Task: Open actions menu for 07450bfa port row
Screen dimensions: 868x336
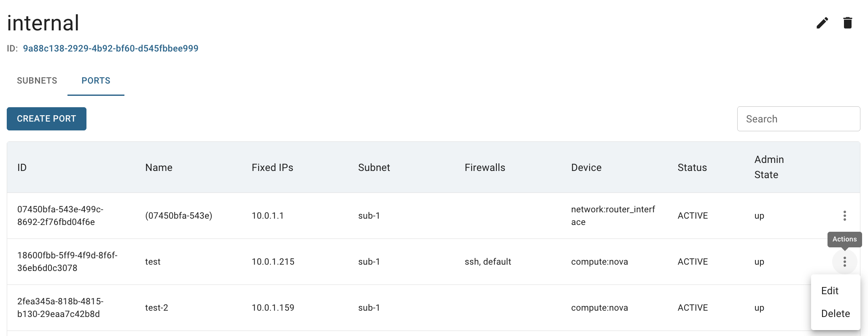Action: [x=844, y=216]
